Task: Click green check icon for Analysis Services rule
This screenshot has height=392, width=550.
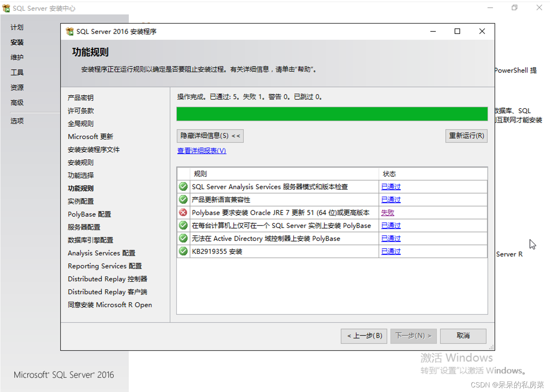Action: click(x=183, y=187)
